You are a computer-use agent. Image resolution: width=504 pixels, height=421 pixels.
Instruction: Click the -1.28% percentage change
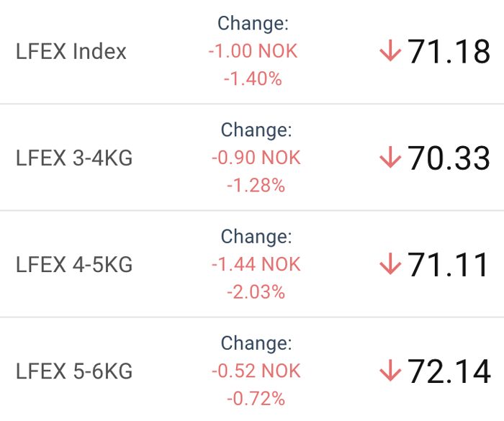coord(256,186)
